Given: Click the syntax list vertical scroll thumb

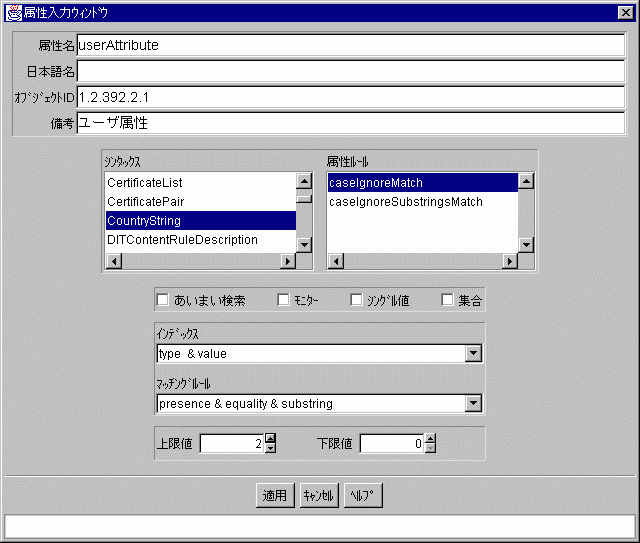Looking at the screenshot, I should [304, 199].
